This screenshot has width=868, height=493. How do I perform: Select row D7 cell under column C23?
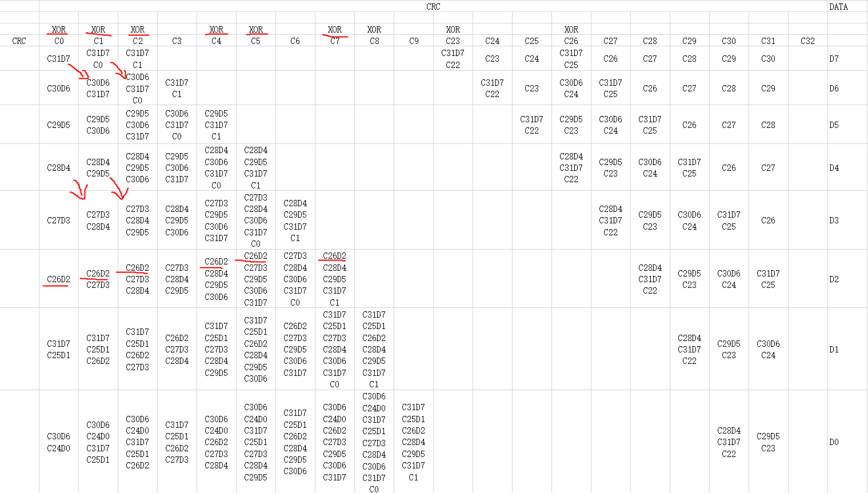(453, 59)
